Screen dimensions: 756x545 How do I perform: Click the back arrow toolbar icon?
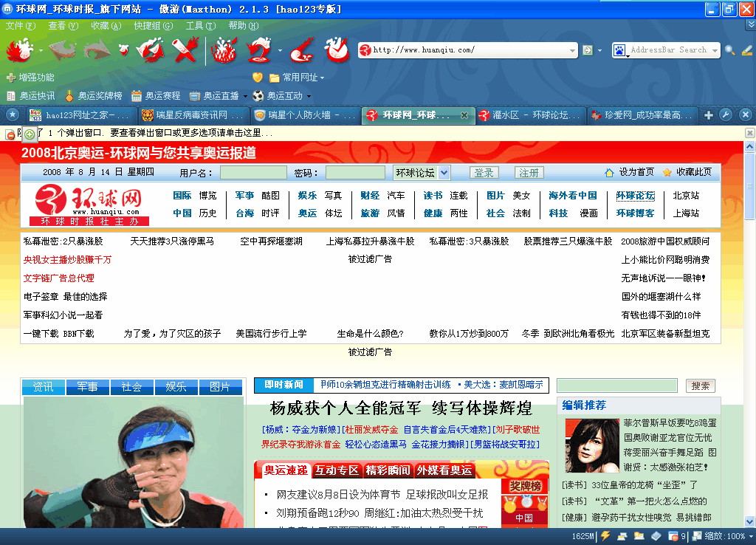(62, 49)
